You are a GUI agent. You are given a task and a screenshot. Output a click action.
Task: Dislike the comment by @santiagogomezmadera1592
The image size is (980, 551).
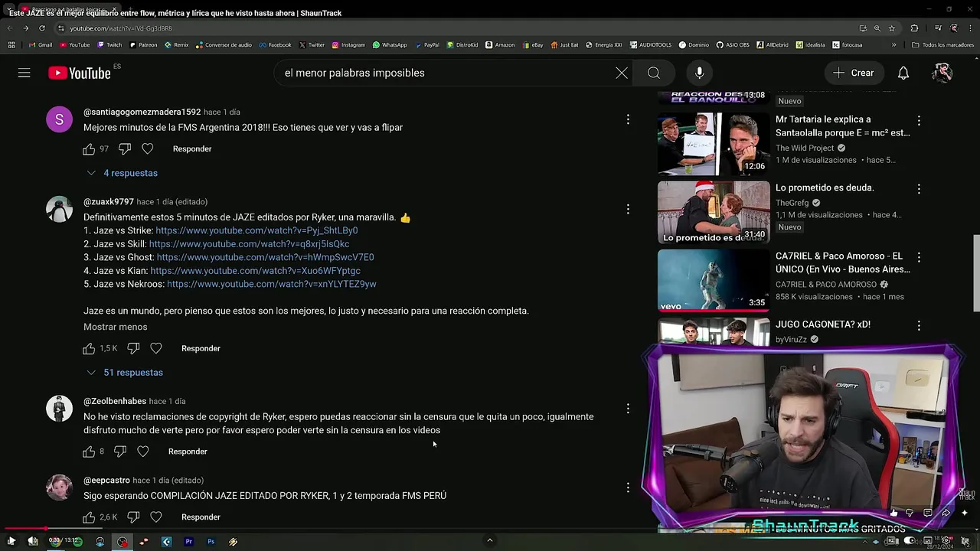[x=124, y=148]
